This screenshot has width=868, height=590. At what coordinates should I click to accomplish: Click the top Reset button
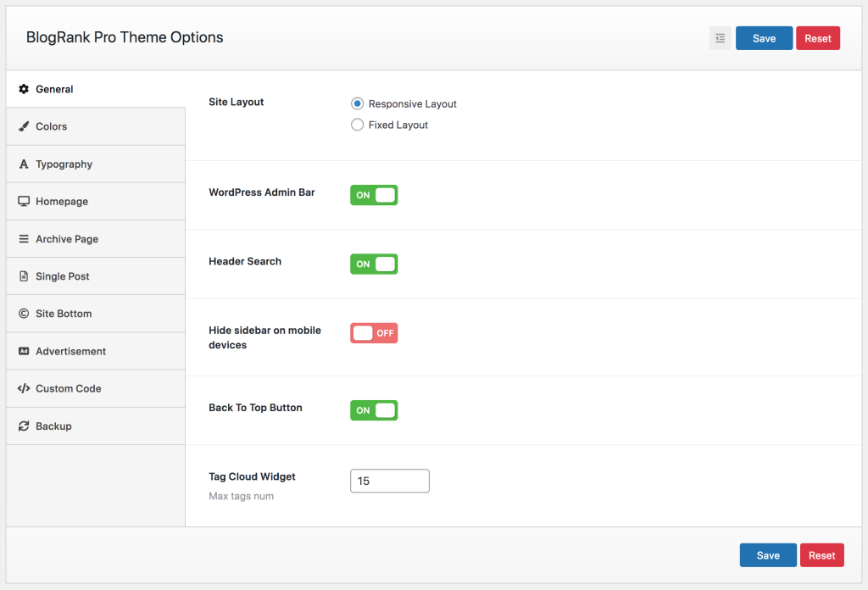coord(818,38)
